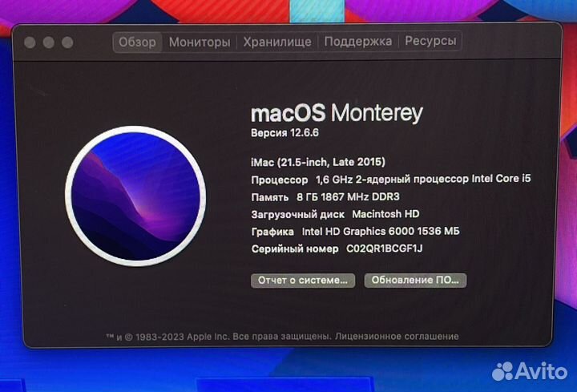The image size is (577, 392).
Task: Minimize the About This Mac window
Action: [x=49, y=42]
